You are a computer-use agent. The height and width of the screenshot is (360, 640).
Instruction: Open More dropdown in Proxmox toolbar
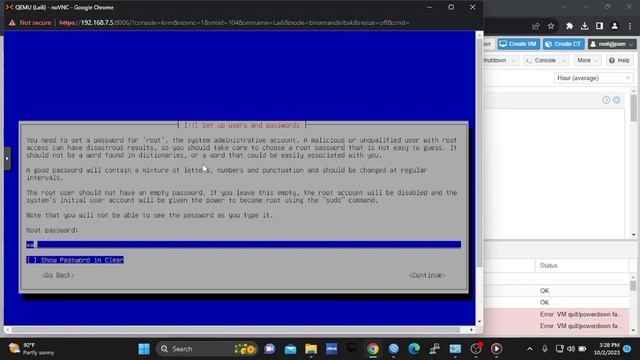pos(587,60)
